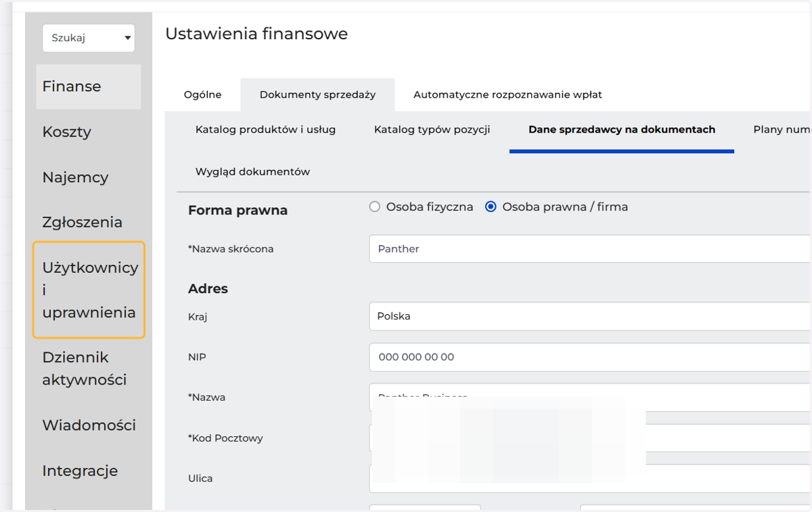Image resolution: width=812 pixels, height=512 pixels.
Task: Select the Dokumenty sprzedaży tab
Action: 317,95
